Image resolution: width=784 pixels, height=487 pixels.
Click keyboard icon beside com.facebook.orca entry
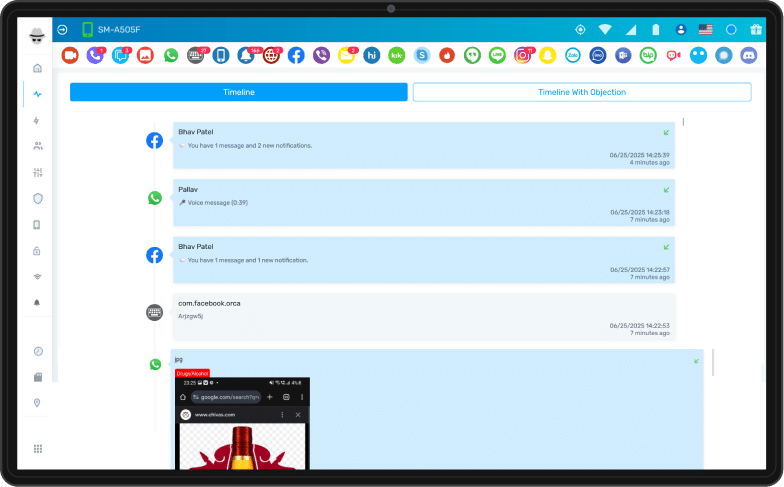click(154, 312)
